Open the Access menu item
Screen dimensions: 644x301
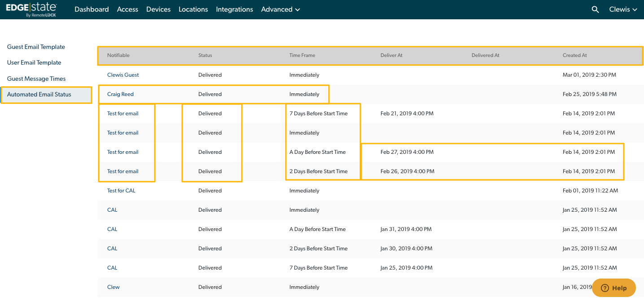127,9
